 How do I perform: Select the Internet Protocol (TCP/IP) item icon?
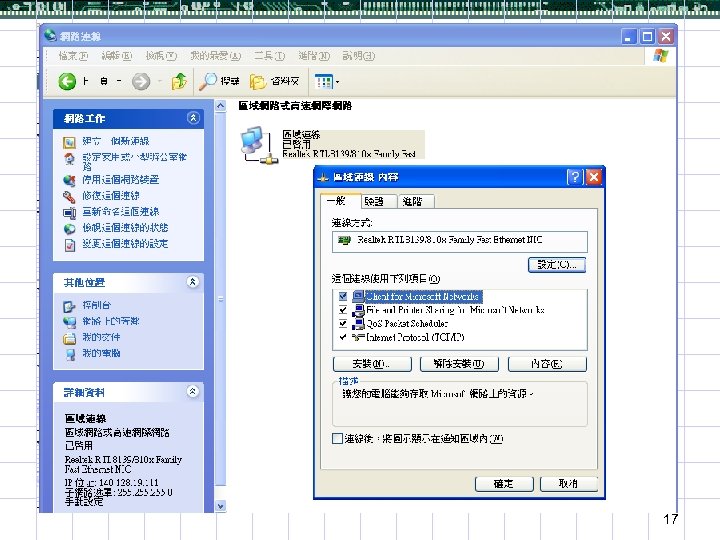point(358,338)
